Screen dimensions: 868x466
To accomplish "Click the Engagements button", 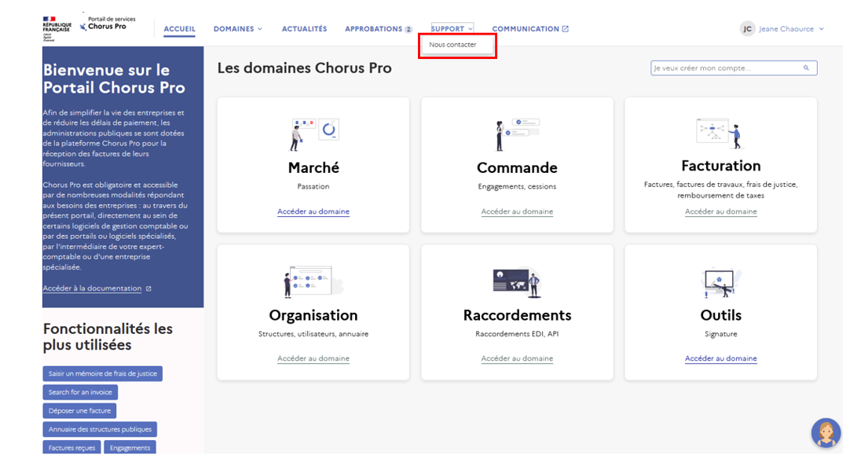I will tap(130, 447).
